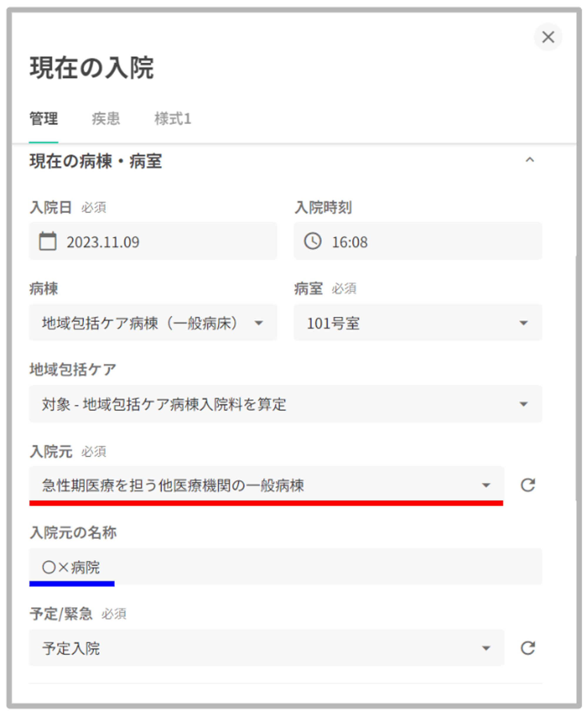Reset 予定/緊急 with the refresh icon
588x716 pixels.
click(x=527, y=647)
